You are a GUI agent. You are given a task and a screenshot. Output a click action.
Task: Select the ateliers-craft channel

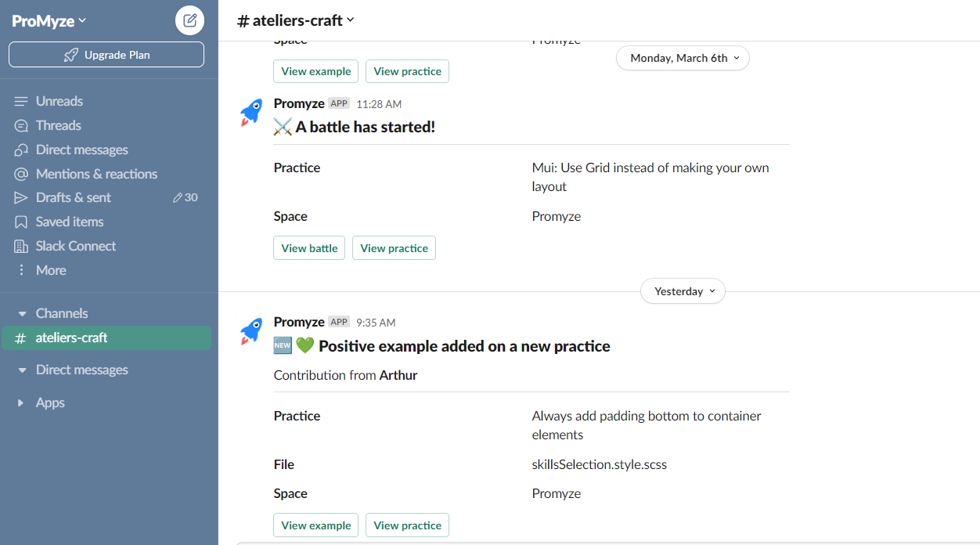tap(106, 337)
